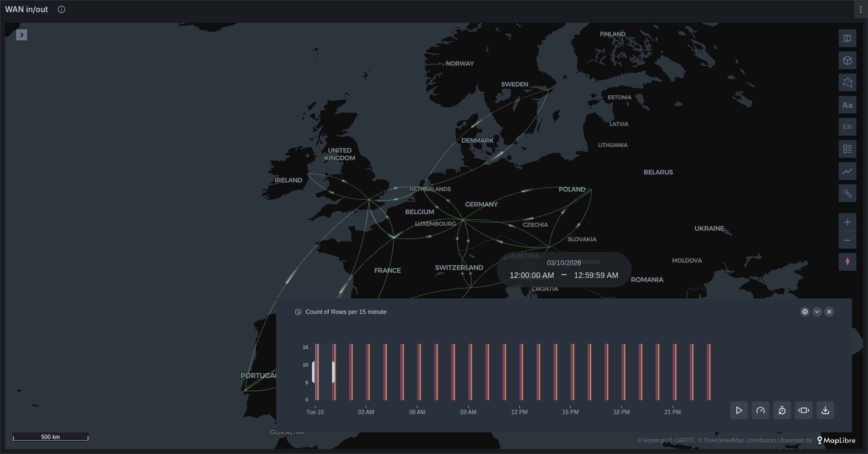Click histogram bar at 12 PM

521,372
